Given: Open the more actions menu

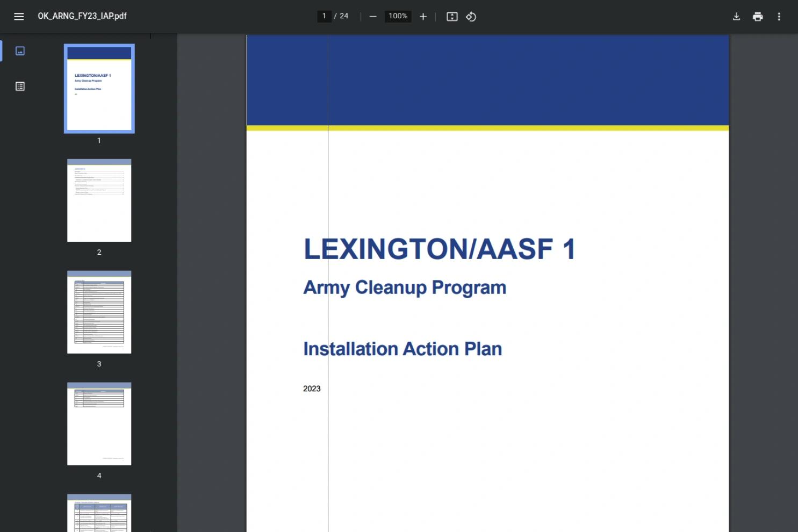Looking at the screenshot, I should (779, 17).
